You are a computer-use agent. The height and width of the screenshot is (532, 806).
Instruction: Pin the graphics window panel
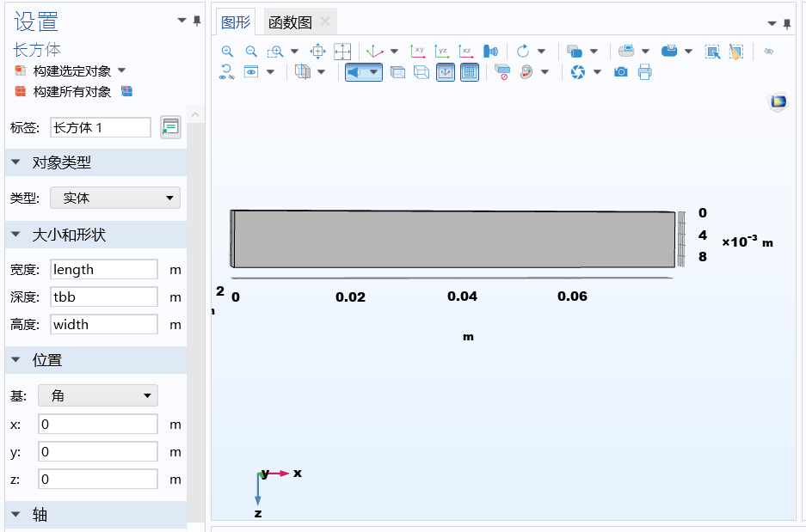[x=786, y=23]
